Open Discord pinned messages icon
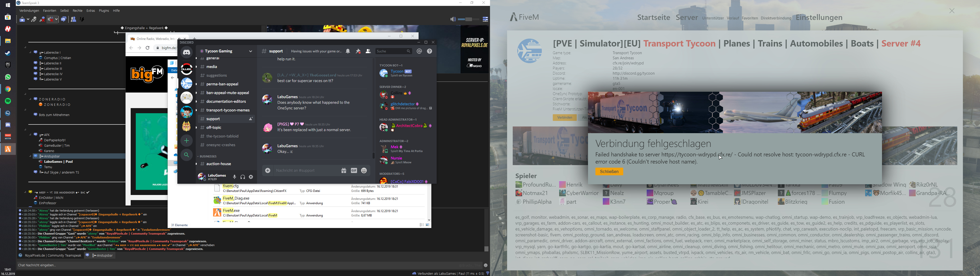 (x=358, y=51)
